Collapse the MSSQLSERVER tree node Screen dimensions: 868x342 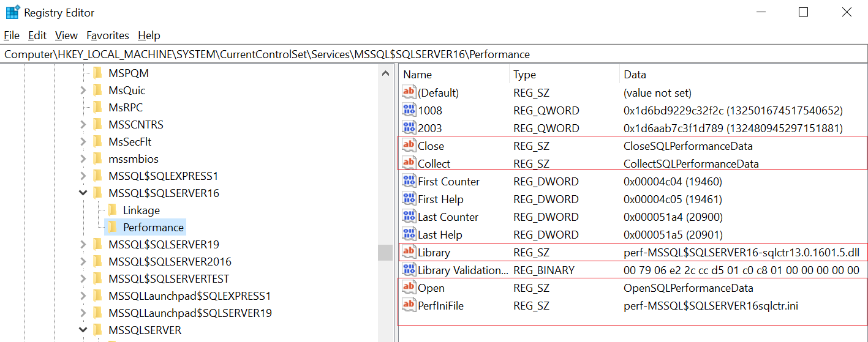click(83, 330)
